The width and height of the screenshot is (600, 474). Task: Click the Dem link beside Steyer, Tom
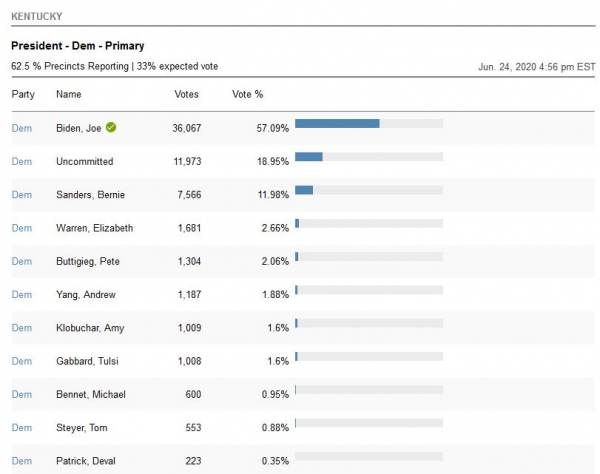(x=21, y=428)
